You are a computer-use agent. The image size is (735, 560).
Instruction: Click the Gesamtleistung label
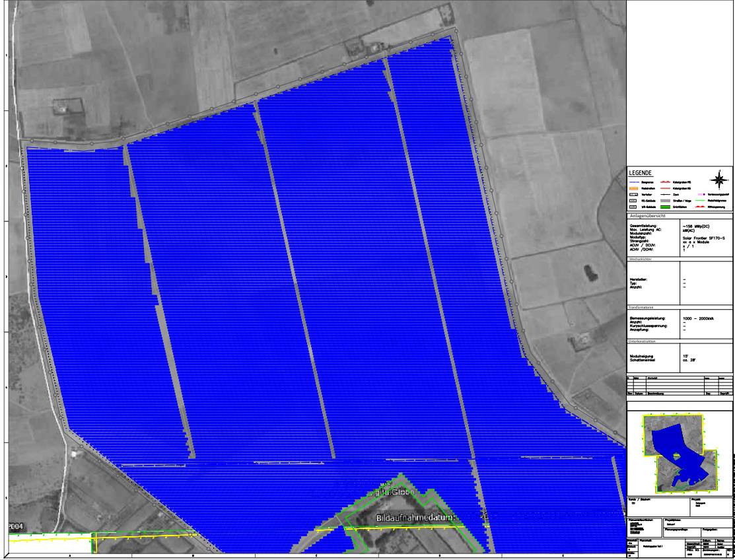pyautogui.click(x=644, y=226)
